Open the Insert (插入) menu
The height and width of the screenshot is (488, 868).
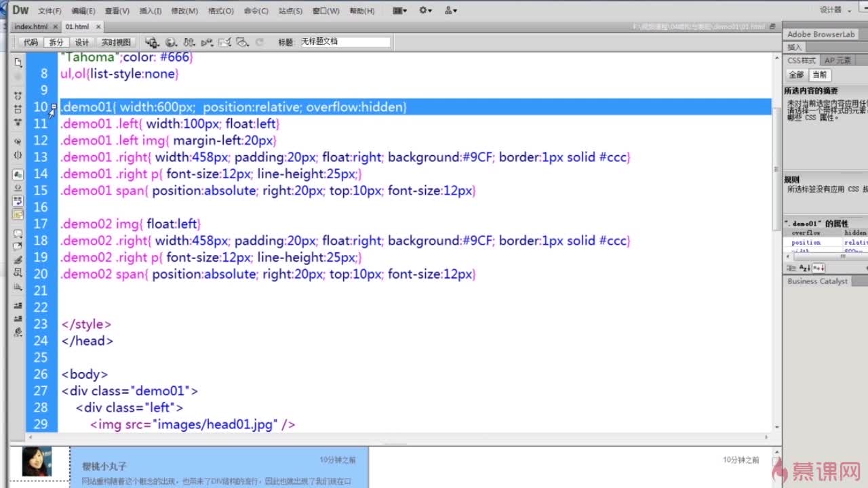[x=150, y=11]
